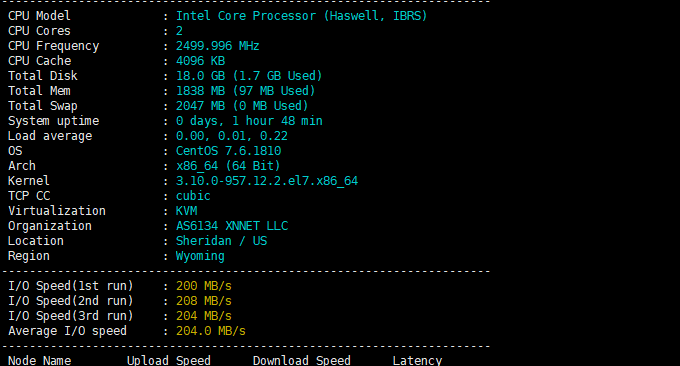Screen dimensions: 680x366
Task: Select the 'I/O Speed(2nd run)' label
Action: pyautogui.click(x=71, y=301)
